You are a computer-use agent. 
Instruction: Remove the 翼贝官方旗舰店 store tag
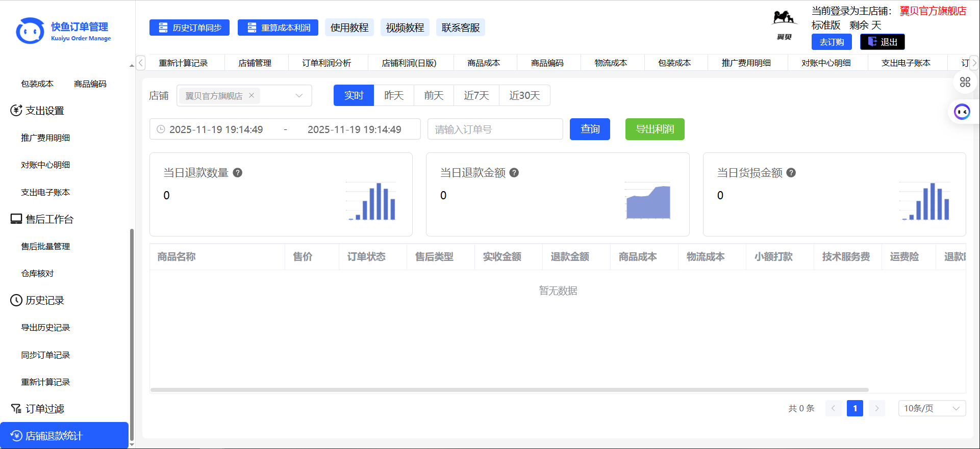pos(252,95)
